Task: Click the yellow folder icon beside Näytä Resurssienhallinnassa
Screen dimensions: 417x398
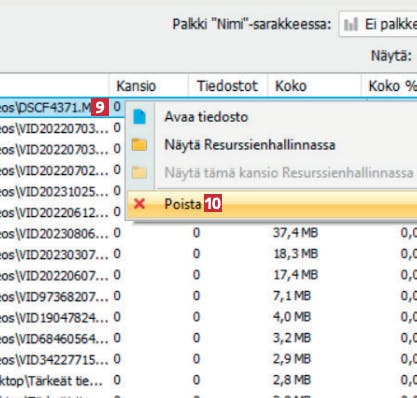Action: tap(139, 145)
